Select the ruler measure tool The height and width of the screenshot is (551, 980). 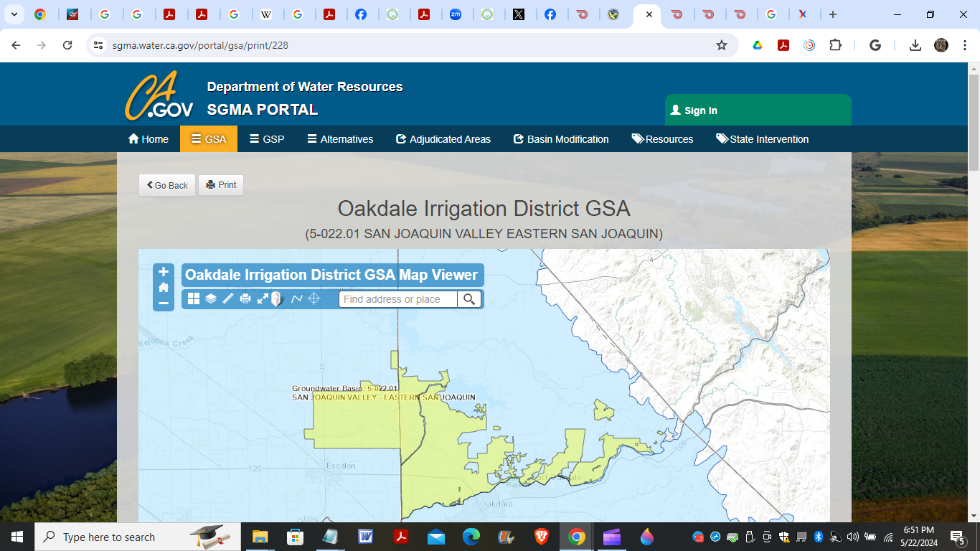tap(228, 299)
